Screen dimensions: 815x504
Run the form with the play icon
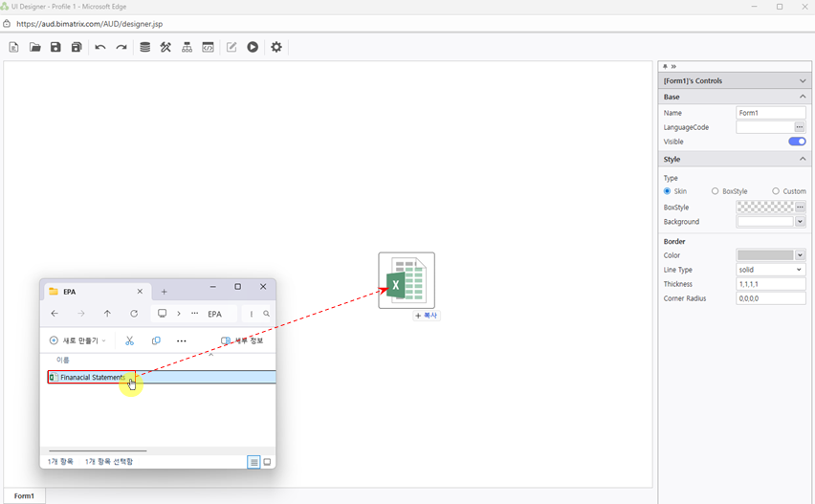coord(253,47)
